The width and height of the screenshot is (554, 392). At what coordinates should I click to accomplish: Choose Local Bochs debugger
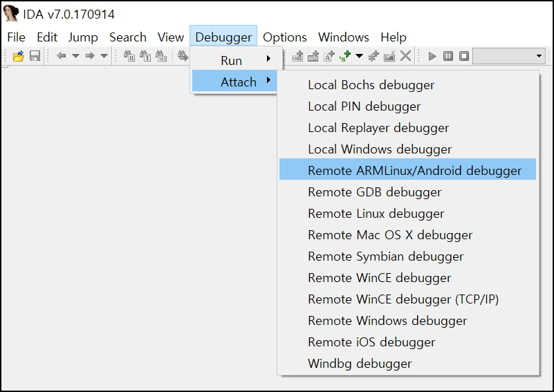(407, 85)
